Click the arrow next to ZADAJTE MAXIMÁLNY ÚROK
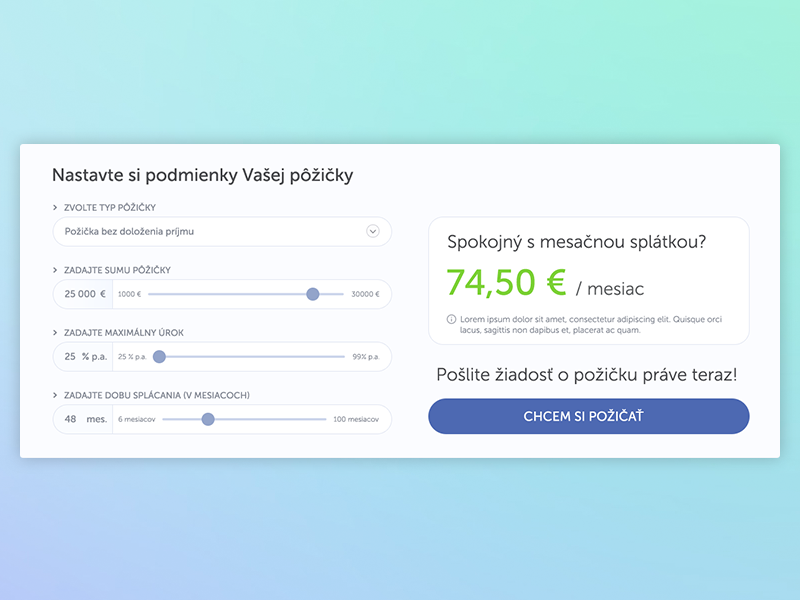Viewport: 800px width, 600px height. 55,333
